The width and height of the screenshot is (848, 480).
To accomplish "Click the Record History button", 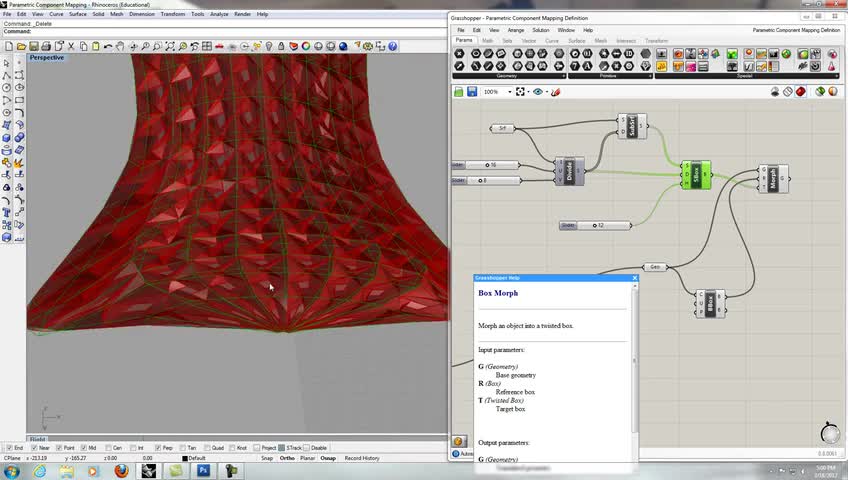I will [x=362, y=458].
